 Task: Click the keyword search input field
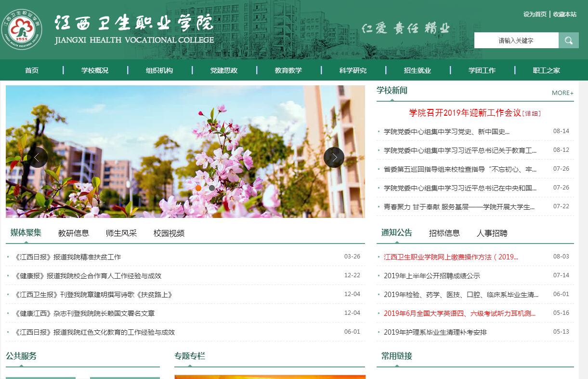[x=516, y=41]
